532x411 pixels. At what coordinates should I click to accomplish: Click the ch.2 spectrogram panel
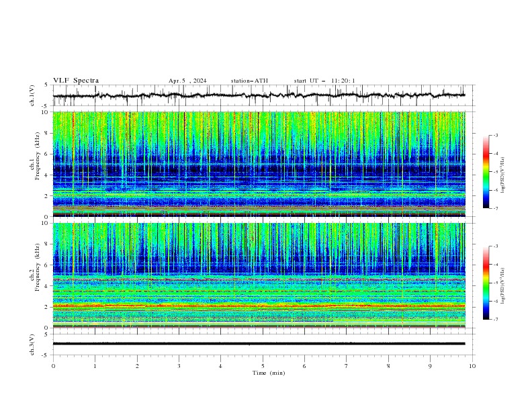coord(259,275)
